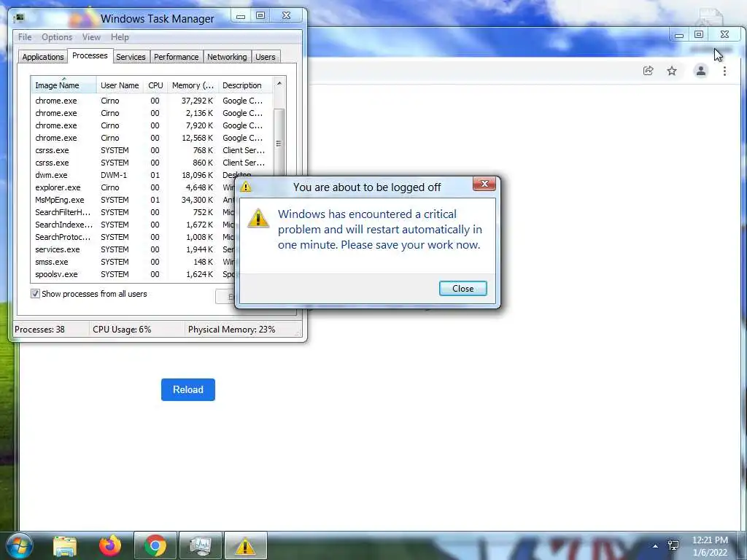Select the chrome.exe row using 7,920 K
Image resolution: width=747 pixels, height=560 pixels.
152,125
